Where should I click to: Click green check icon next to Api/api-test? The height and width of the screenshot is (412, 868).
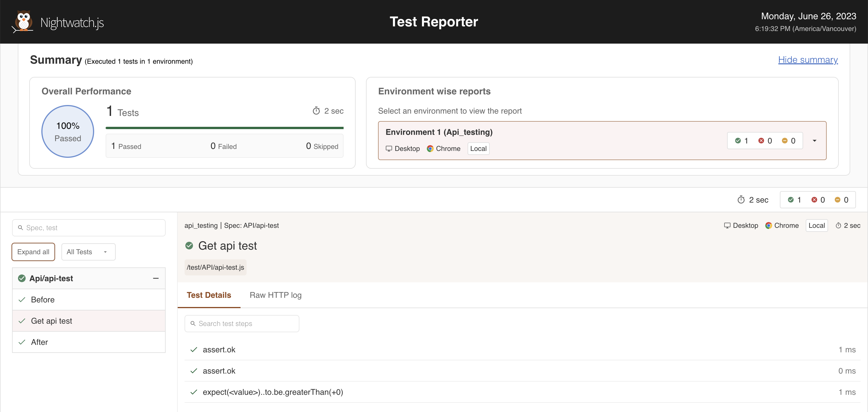point(22,278)
